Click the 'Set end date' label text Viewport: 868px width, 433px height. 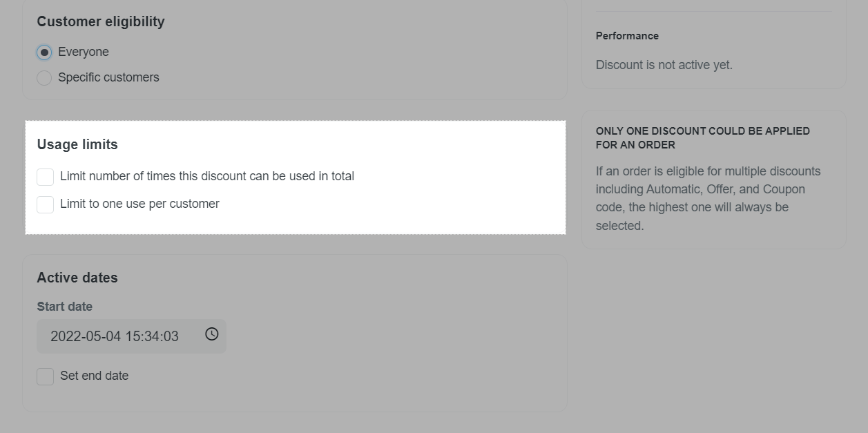pos(94,376)
